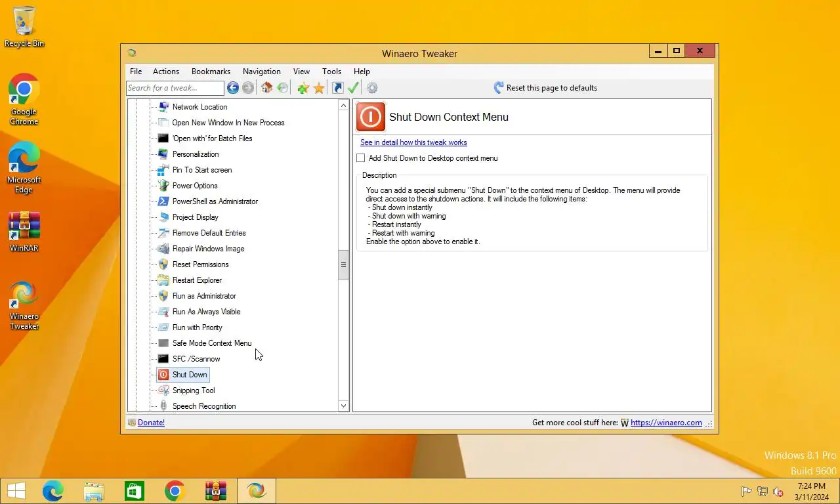Click the Run as Administrator shield icon
The width and height of the screenshot is (840, 504).
click(x=163, y=296)
